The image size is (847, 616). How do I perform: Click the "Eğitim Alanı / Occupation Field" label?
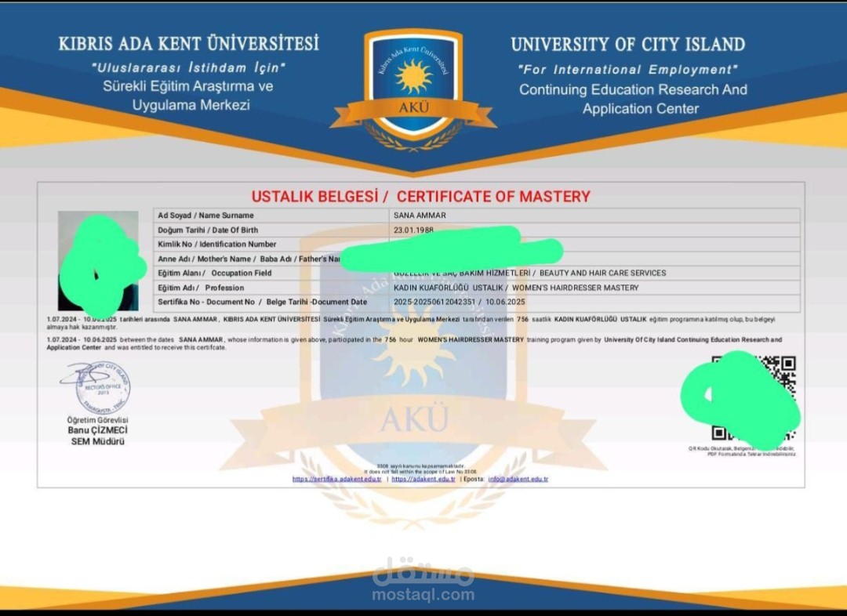(214, 274)
